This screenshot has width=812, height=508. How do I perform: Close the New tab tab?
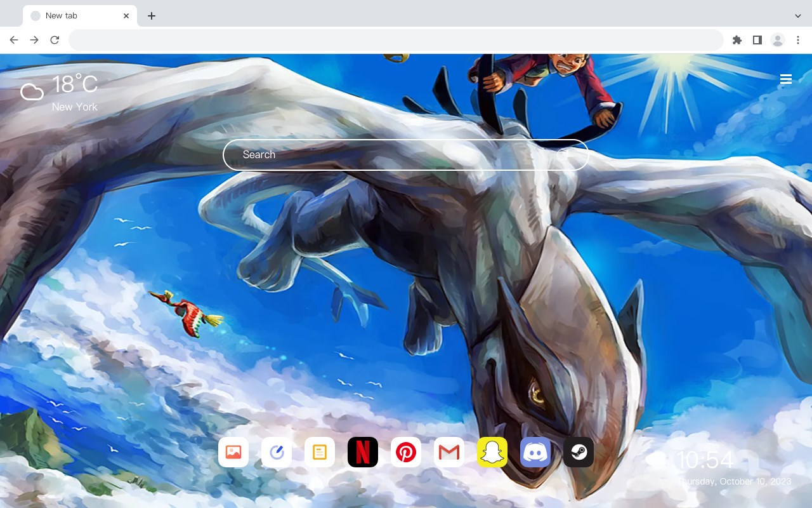pyautogui.click(x=126, y=16)
